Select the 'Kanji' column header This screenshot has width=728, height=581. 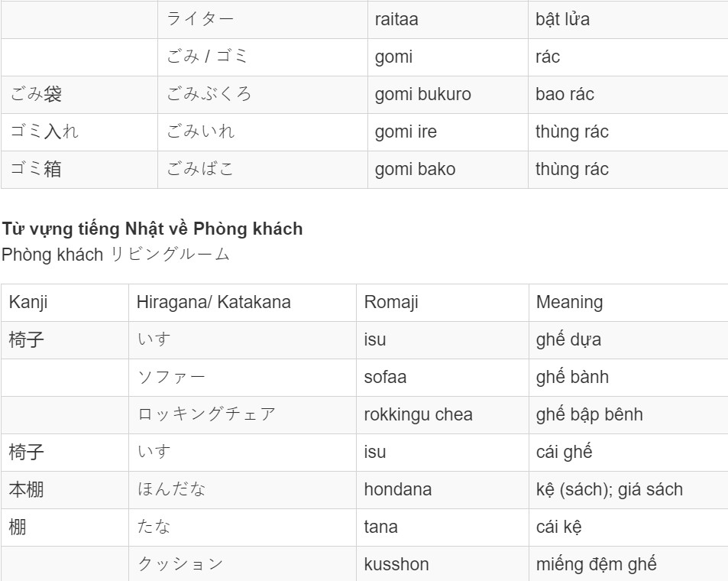(65, 303)
